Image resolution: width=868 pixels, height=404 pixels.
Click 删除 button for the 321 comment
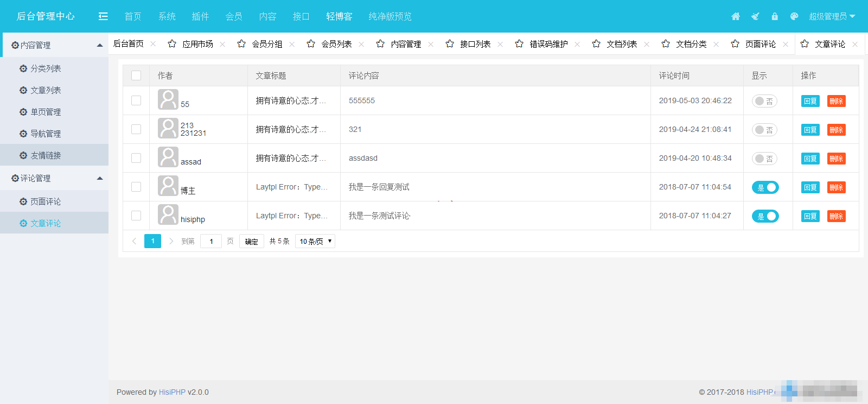[836, 130]
